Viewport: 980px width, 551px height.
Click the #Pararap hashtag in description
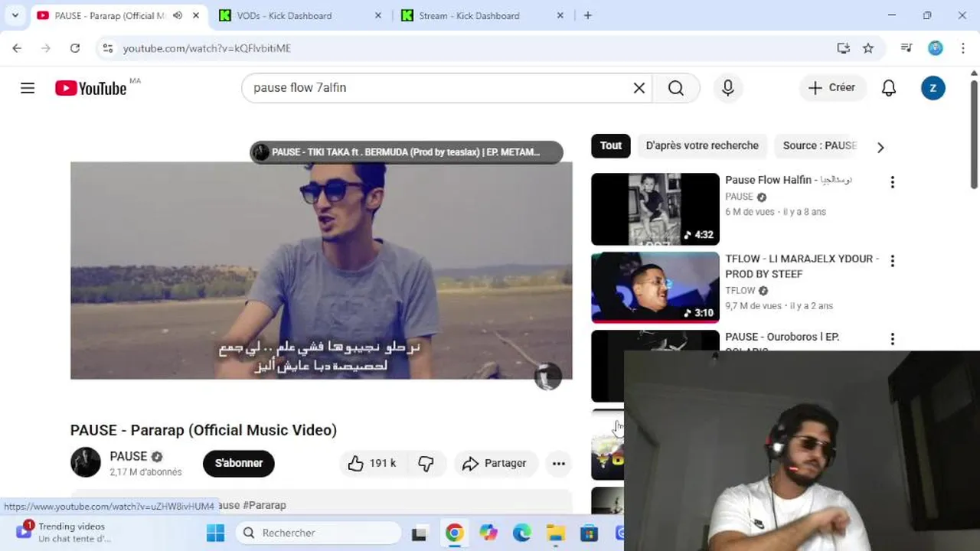264,505
